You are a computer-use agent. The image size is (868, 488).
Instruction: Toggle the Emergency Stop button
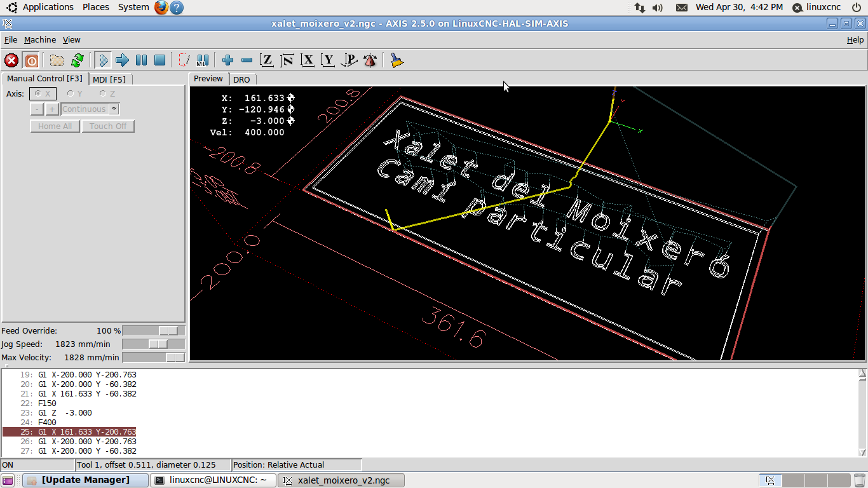(11, 60)
